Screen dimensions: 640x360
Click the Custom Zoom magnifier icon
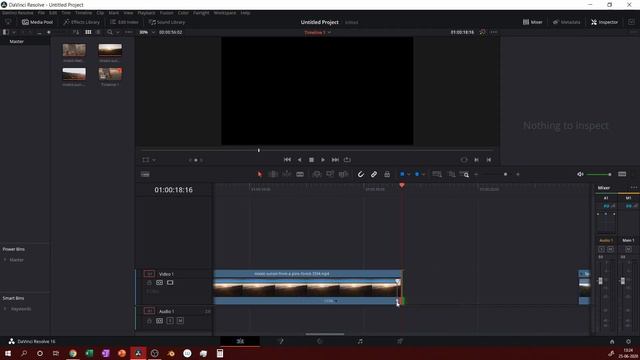pyautogui.click(x=464, y=174)
